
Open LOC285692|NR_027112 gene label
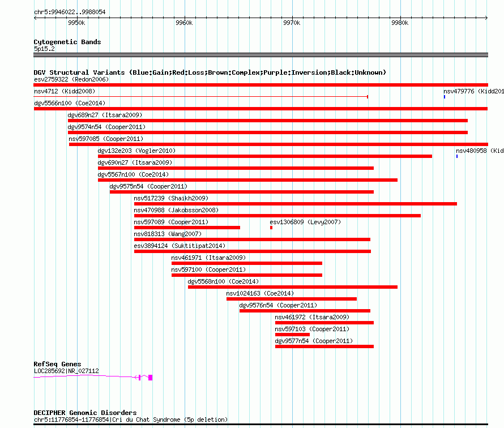[66, 371]
